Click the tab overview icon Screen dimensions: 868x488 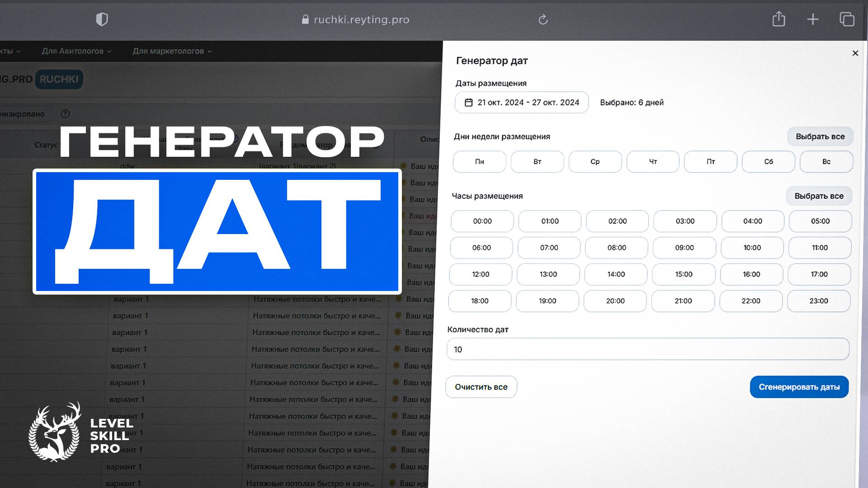[x=847, y=19]
